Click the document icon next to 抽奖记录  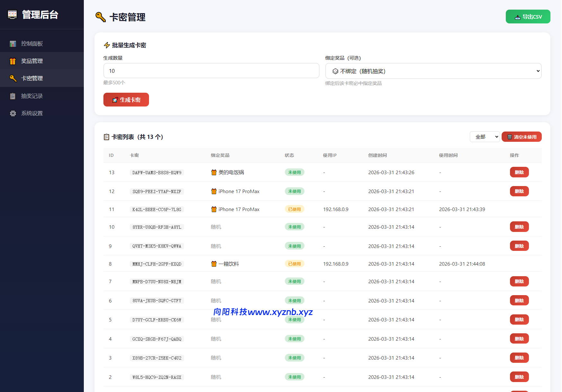13,96
